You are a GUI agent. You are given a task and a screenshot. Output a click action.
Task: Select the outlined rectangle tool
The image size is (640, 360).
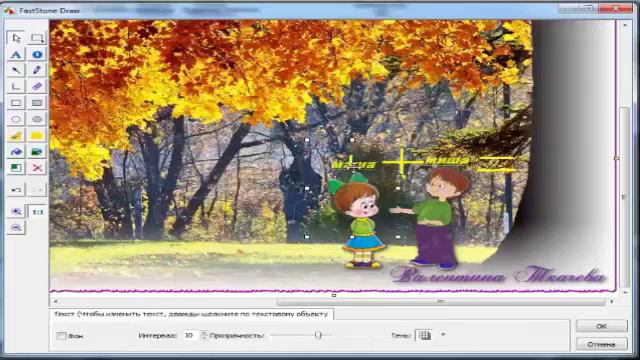(16, 103)
